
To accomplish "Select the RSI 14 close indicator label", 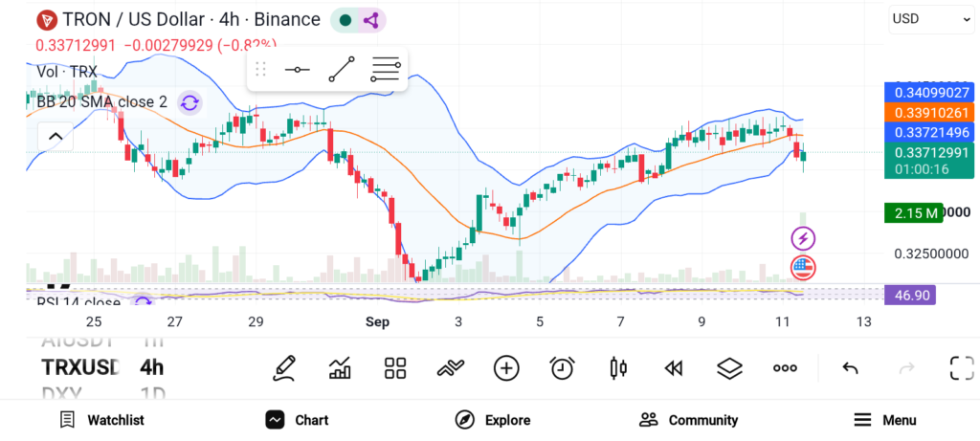I will tap(78, 303).
